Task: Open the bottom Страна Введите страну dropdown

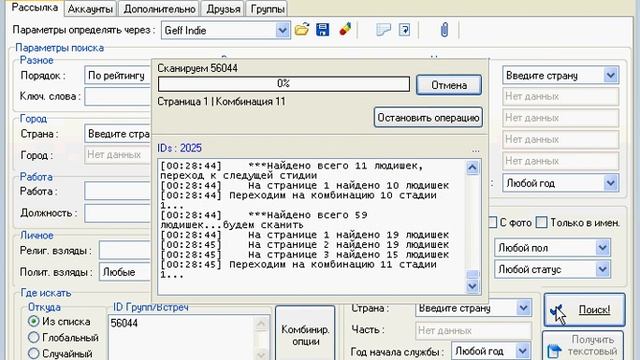Action: coord(523,308)
